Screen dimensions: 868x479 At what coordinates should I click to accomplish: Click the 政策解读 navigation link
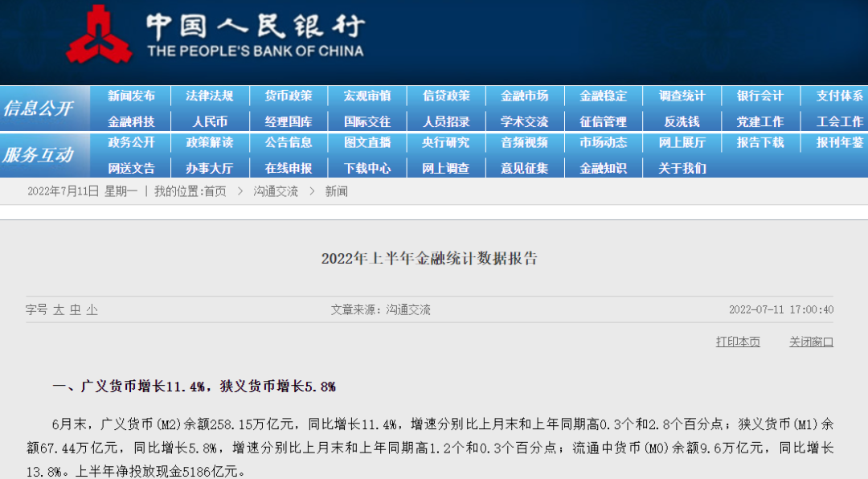coord(210,142)
